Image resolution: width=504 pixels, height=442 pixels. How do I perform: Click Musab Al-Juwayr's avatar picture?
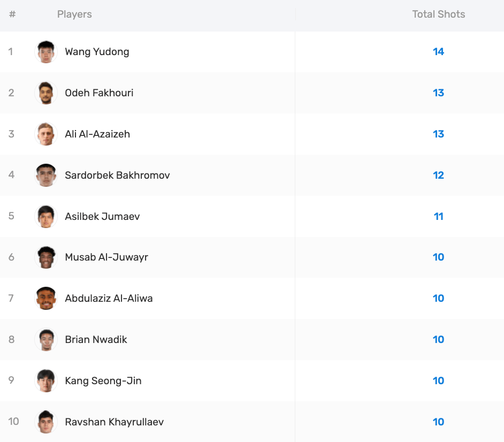pos(46,257)
